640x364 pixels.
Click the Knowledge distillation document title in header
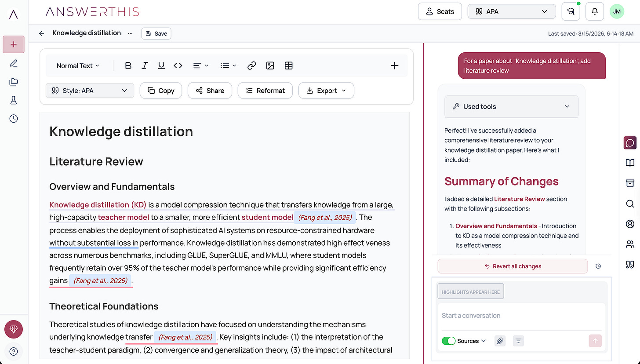[x=87, y=33]
